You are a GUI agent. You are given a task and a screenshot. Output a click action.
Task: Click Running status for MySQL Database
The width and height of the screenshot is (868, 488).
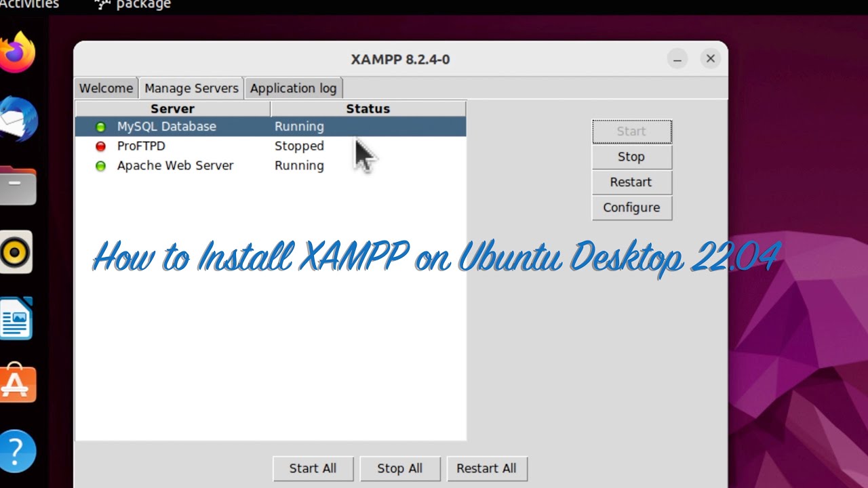[x=299, y=127]
